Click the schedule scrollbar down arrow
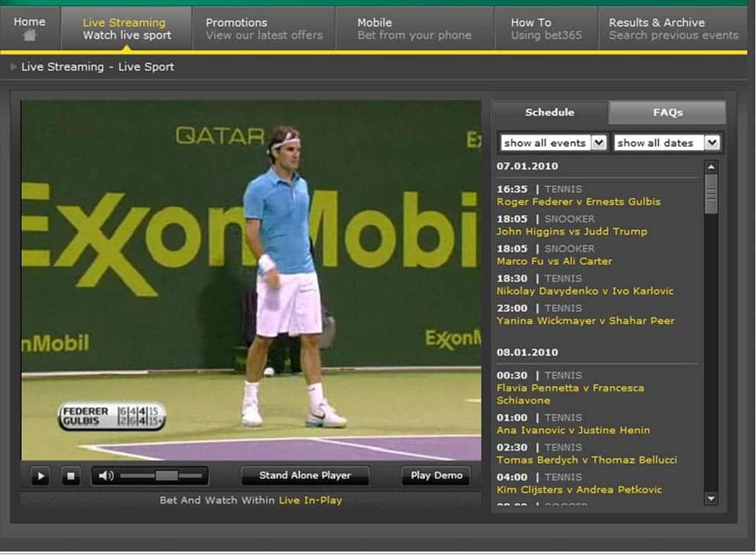Image resolution: width=756 pixels, height=555 pixels. click(x=711, y=498)
